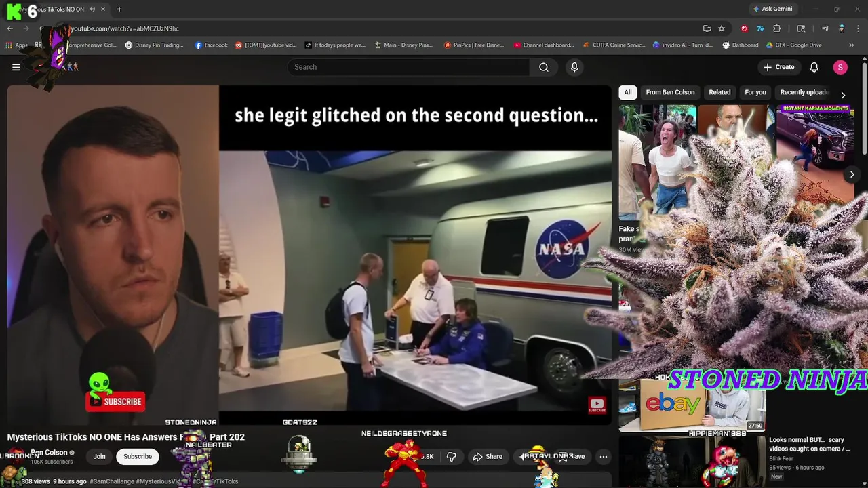The height and width of the screenshot is (488, 868).
Task: Open Main - Disney Pins bookmark
Action: tap(403, 45)
